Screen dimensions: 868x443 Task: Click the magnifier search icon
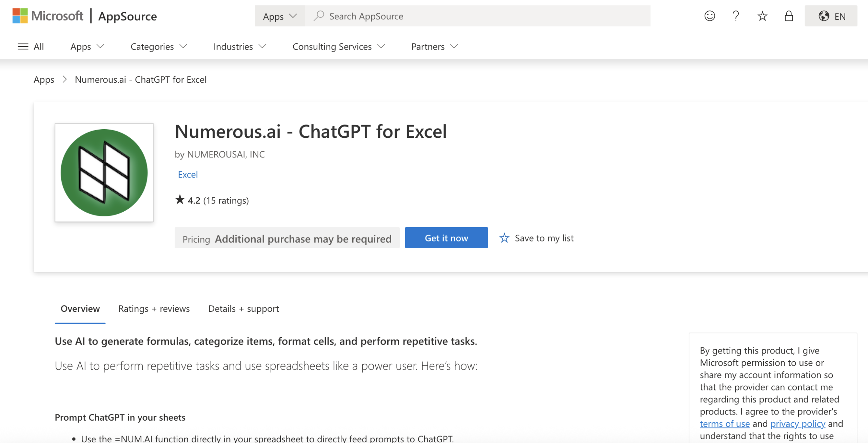(x=318, y=16)
